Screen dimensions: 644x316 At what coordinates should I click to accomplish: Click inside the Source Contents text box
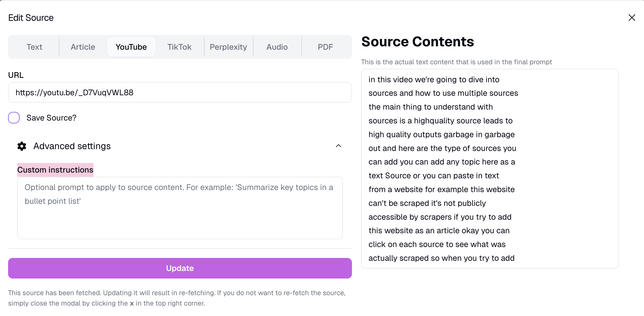pyautogui.click(x=490, y=169)
